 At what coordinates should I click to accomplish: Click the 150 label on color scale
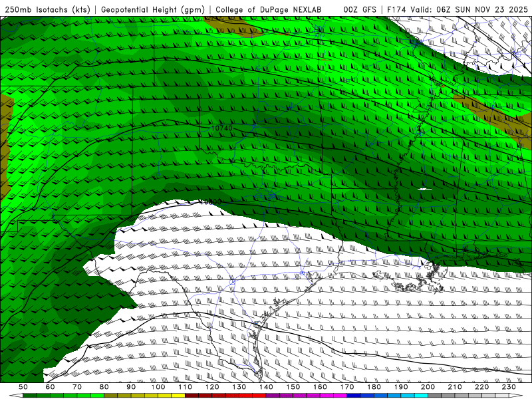293,387
